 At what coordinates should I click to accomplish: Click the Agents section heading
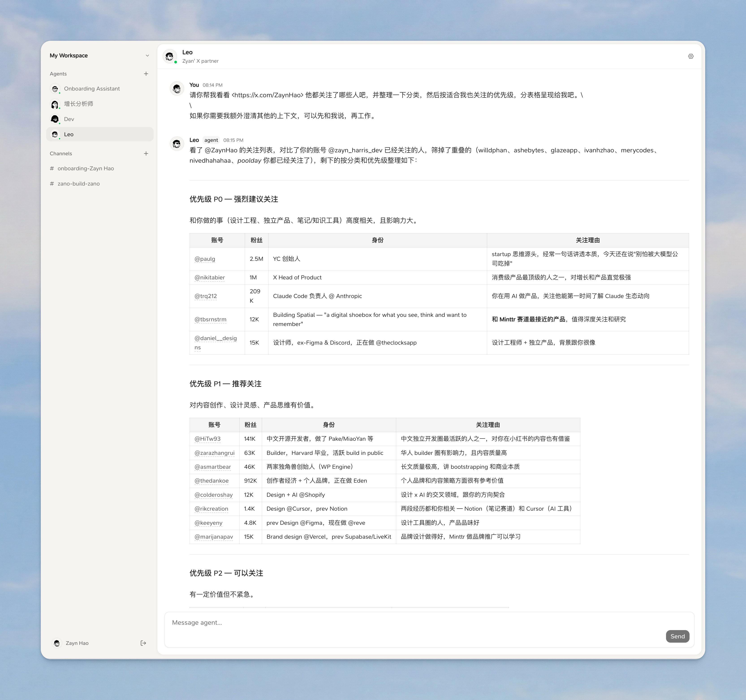pyautogui.click(x=58, y=74)
